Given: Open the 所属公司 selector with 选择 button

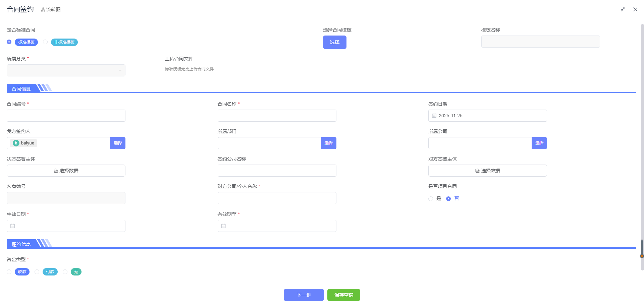Looking at the screenshot, I should [x=539, y=143].
